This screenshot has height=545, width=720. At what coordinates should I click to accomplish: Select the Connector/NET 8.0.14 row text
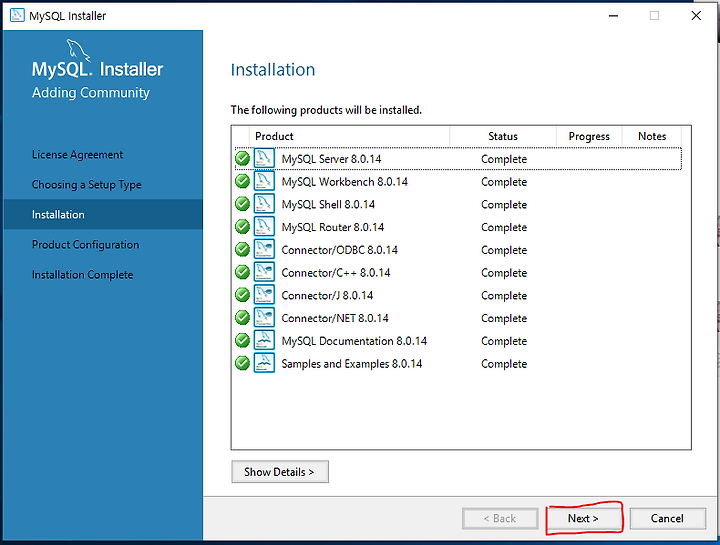click(x=335, y=318)
